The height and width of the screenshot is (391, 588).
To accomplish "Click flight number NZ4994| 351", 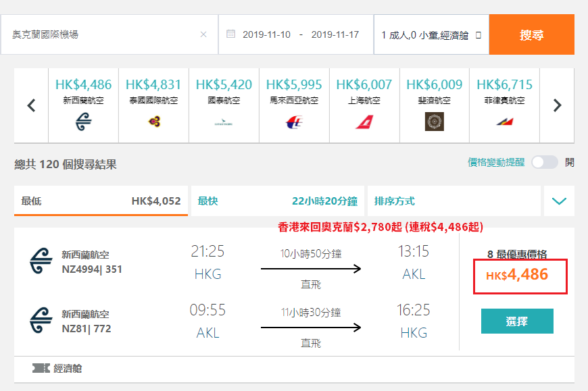I will (92, 269).
